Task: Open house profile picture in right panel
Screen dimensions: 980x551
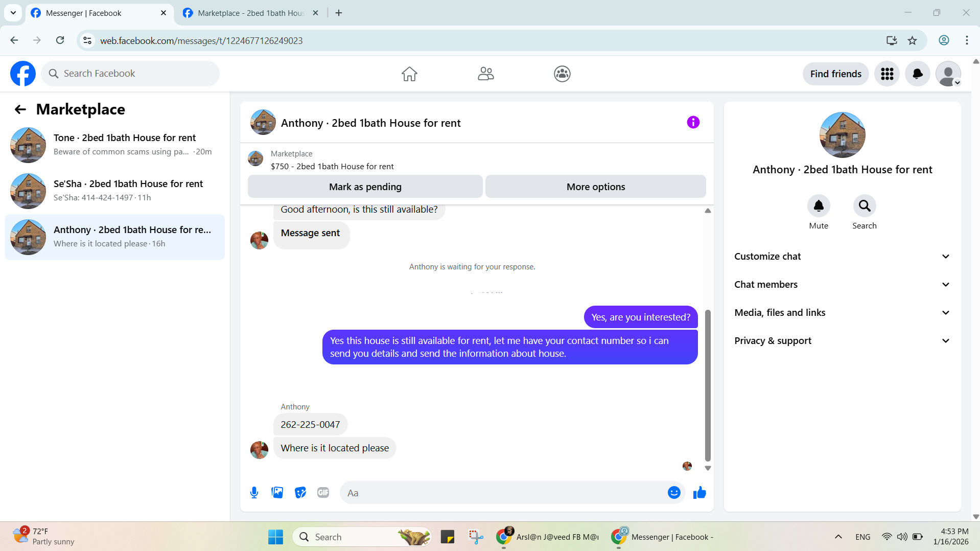Action: [x=842, y=135]
